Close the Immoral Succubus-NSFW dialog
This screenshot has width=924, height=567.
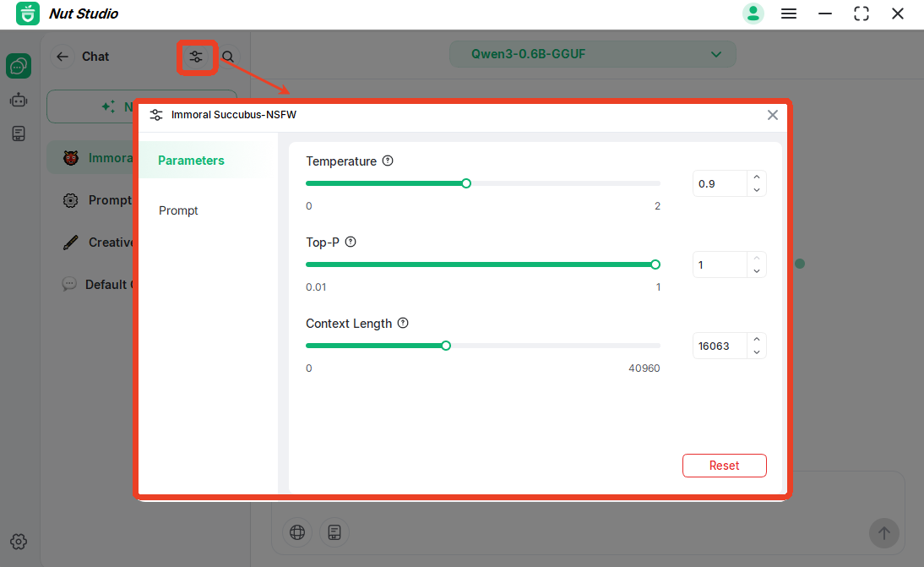[773, 115]
